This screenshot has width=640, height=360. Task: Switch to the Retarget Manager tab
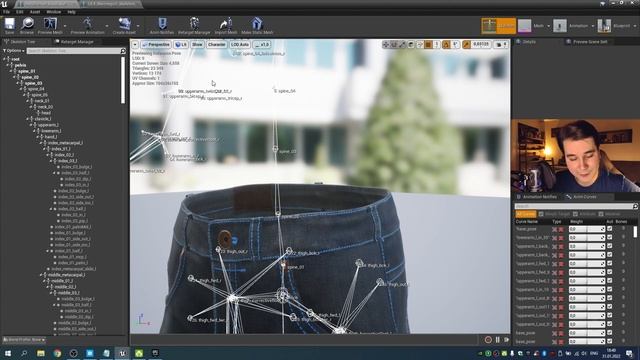74,42
